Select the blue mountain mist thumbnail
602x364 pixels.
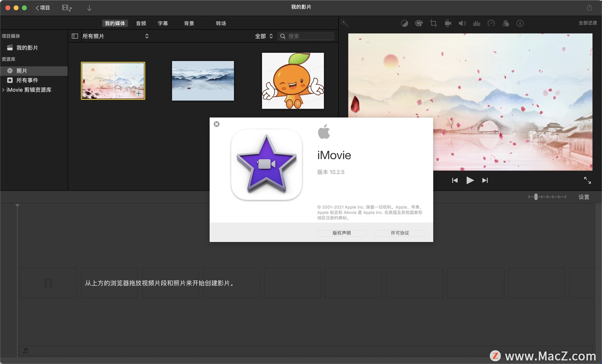point(203,81)
